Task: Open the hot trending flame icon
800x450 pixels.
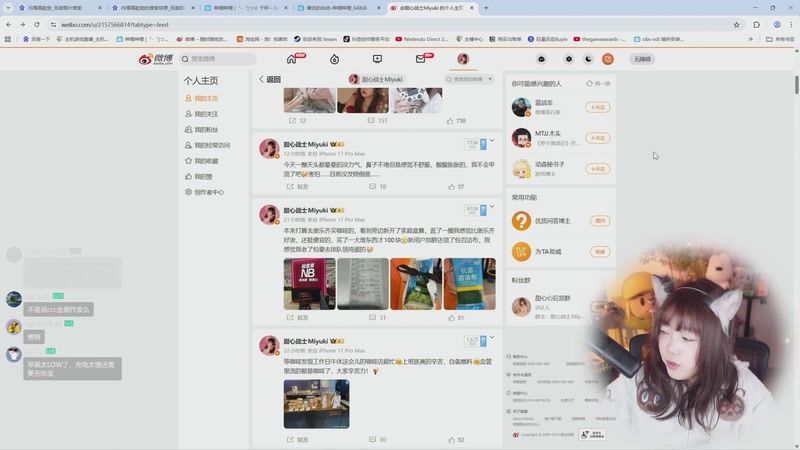Action: [x=334, y=59]
